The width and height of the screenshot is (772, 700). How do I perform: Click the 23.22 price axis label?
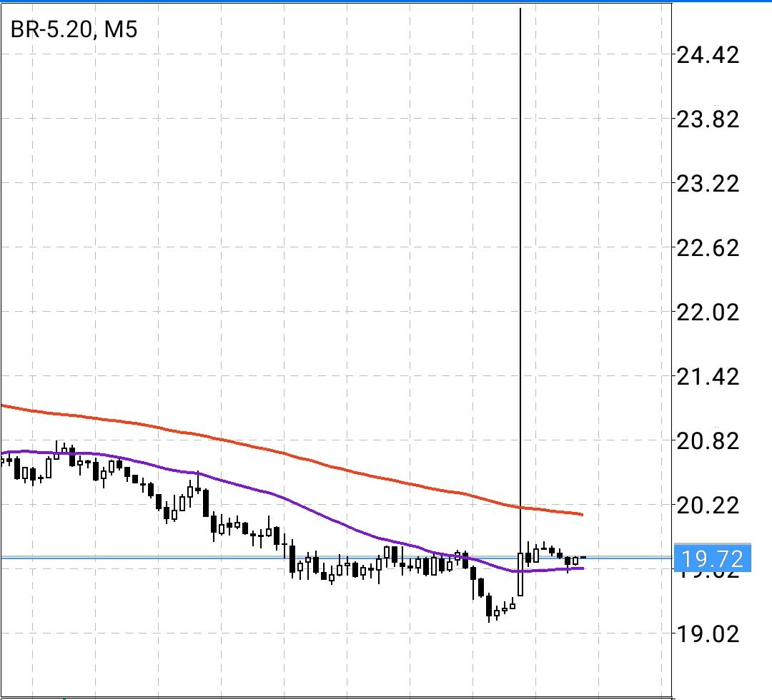pos(708,184)
